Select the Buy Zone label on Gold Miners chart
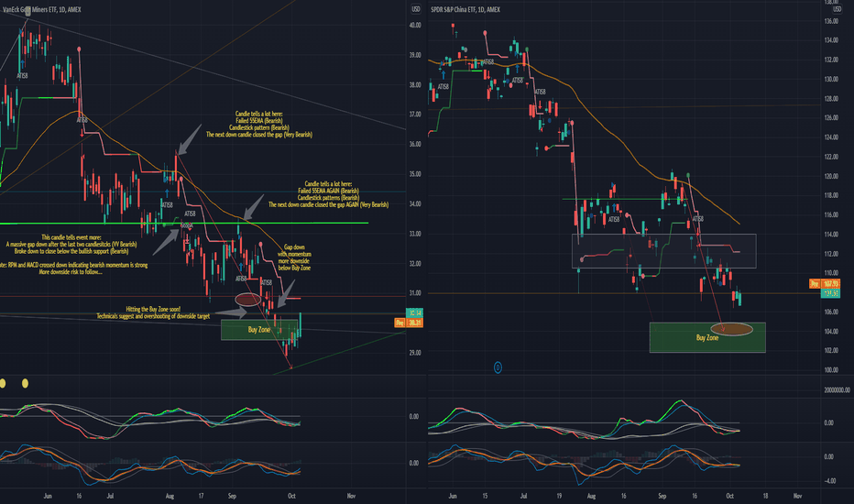854x504 pixels. pyautogui.click(x=259, y=330)
